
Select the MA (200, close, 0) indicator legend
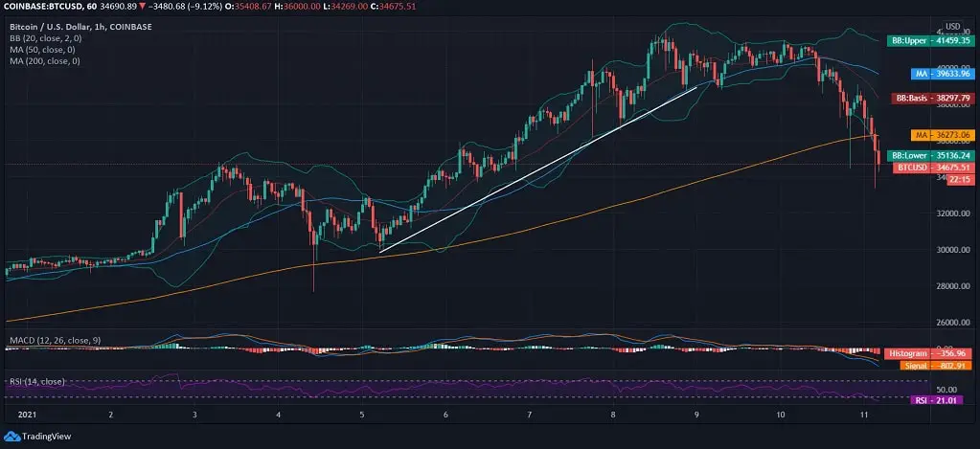(46, 61)
